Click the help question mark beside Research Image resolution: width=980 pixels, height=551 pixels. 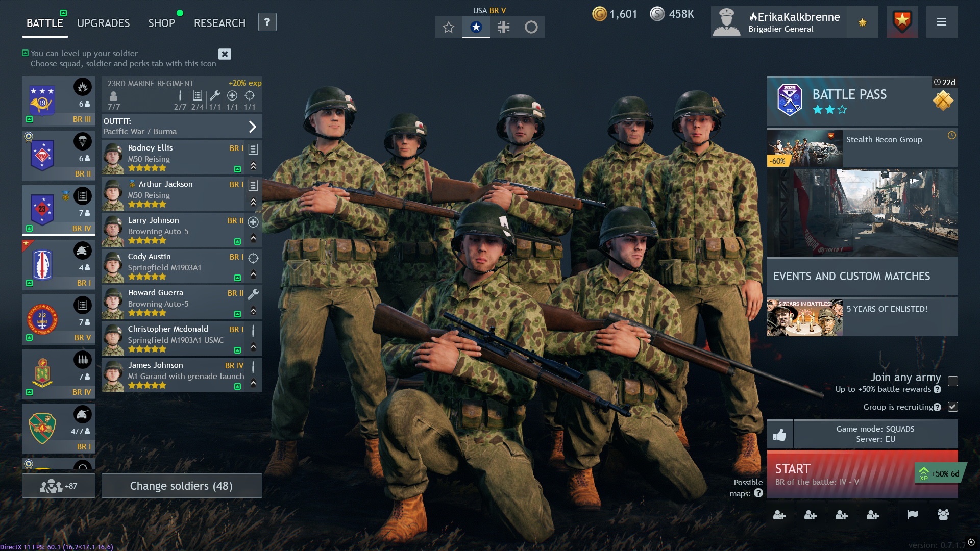pyautogui.click(x=267, y=22)
